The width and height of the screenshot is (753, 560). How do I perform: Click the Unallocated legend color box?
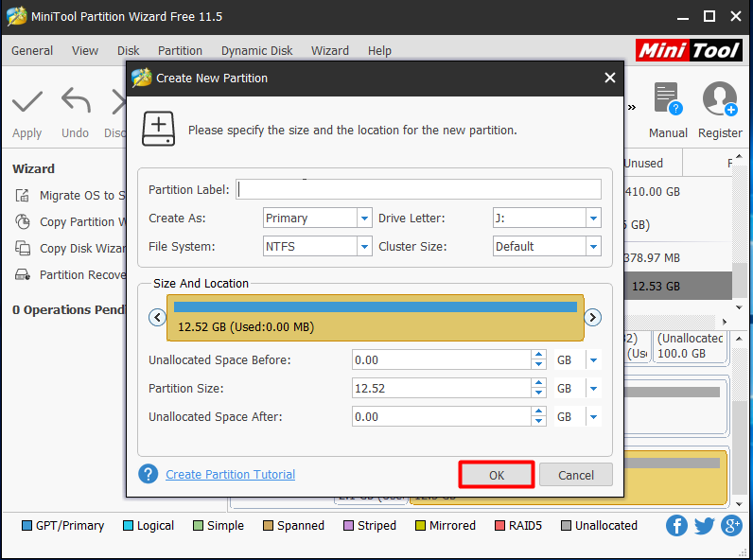tap(567, 526)
